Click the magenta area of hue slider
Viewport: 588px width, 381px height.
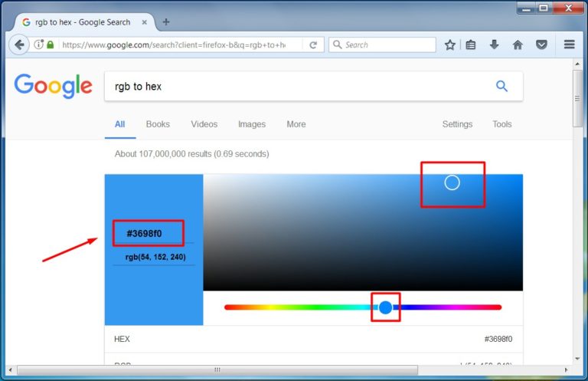coord(456,307)
